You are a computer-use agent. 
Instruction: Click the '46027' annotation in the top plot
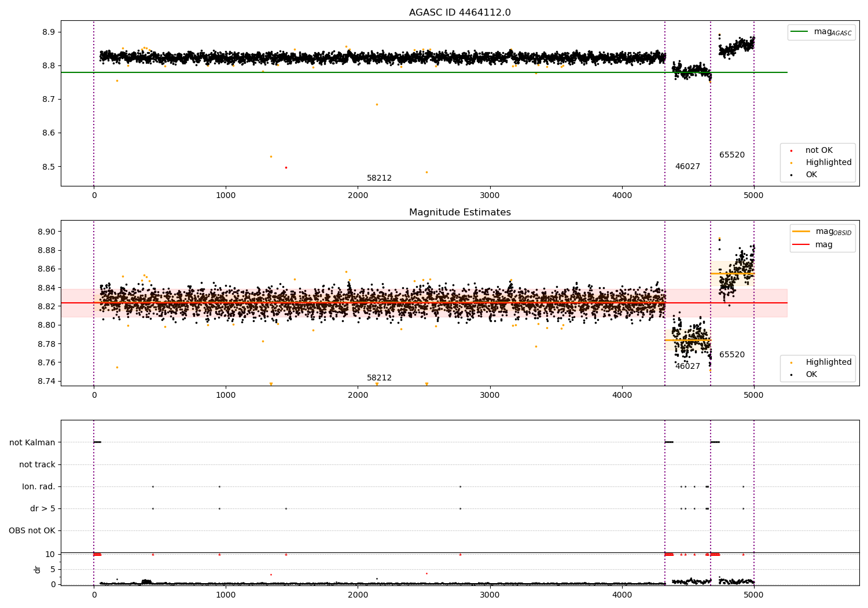pyautogui.click(x=687, y=167)
